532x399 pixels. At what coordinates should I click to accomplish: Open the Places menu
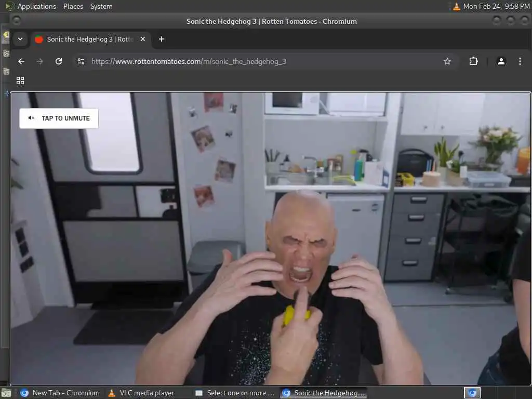73,6
